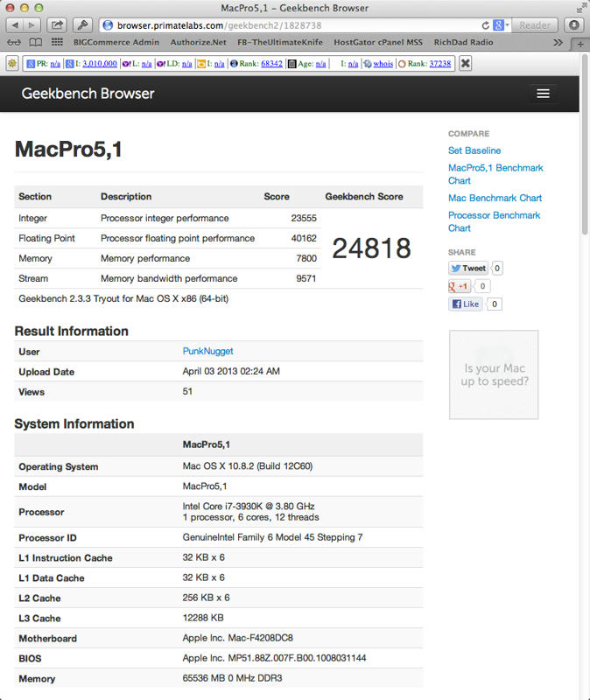Open FB-TheUltimateKnife bookmark
Viewport: 590px width, 700px height.
point(280,42)
